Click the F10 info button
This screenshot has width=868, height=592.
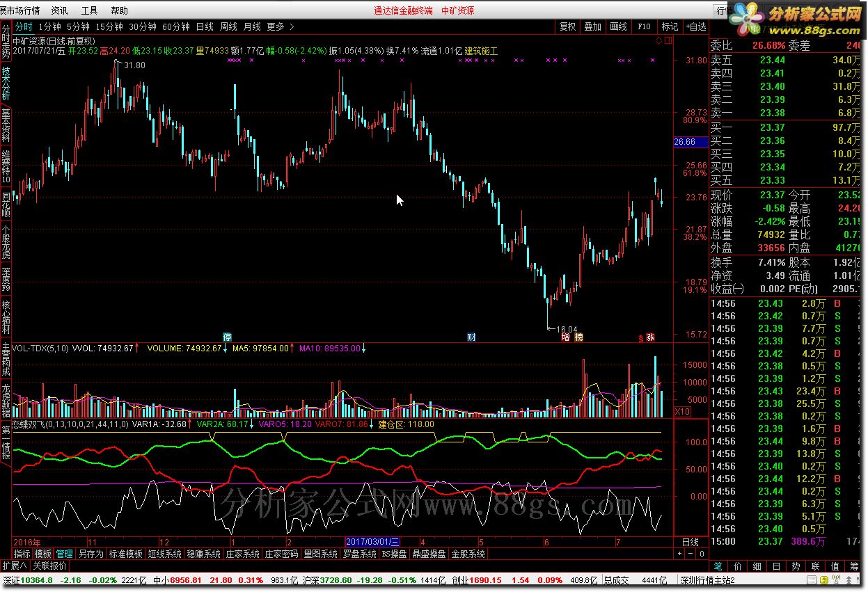point(643,27)
